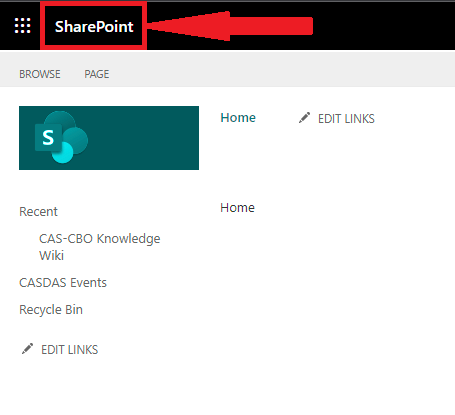
Task: Click EDIT LINKS in the top navigation
Action: [x=346, y=119]
